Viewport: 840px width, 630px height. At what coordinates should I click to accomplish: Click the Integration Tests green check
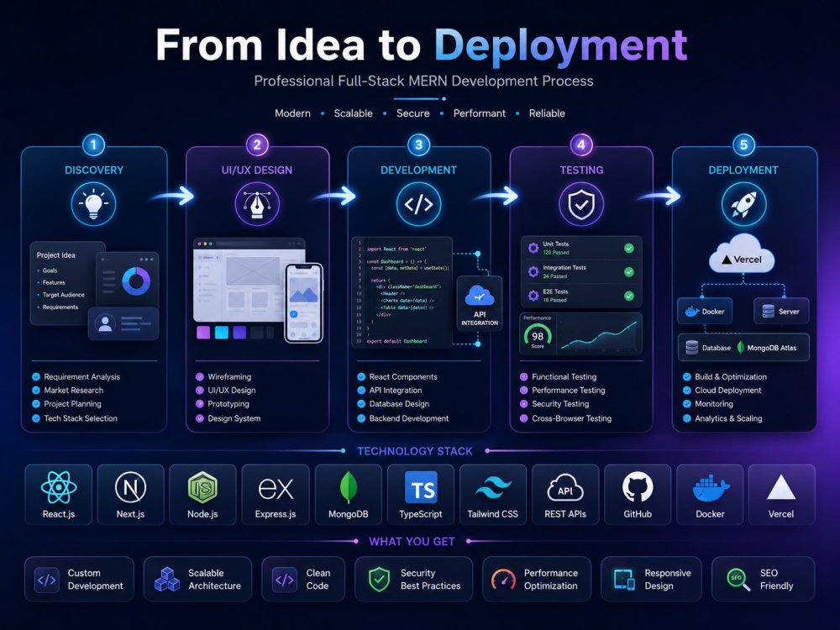[629, 272]
